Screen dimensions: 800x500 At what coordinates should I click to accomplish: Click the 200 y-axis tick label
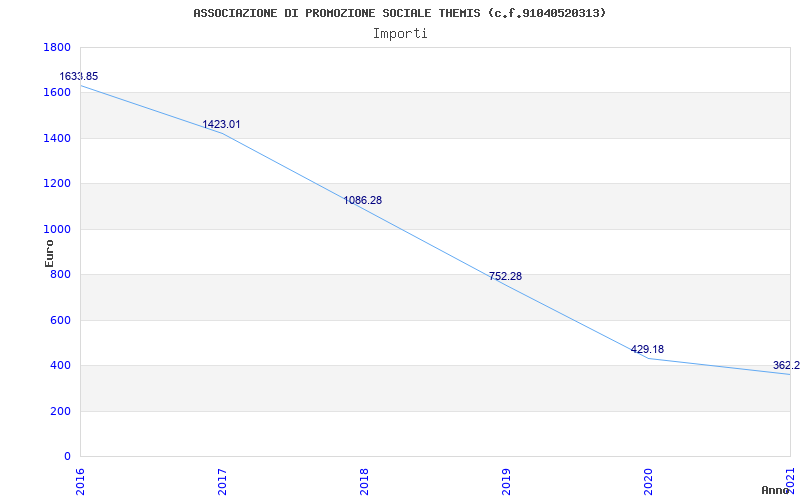(61, 411)
